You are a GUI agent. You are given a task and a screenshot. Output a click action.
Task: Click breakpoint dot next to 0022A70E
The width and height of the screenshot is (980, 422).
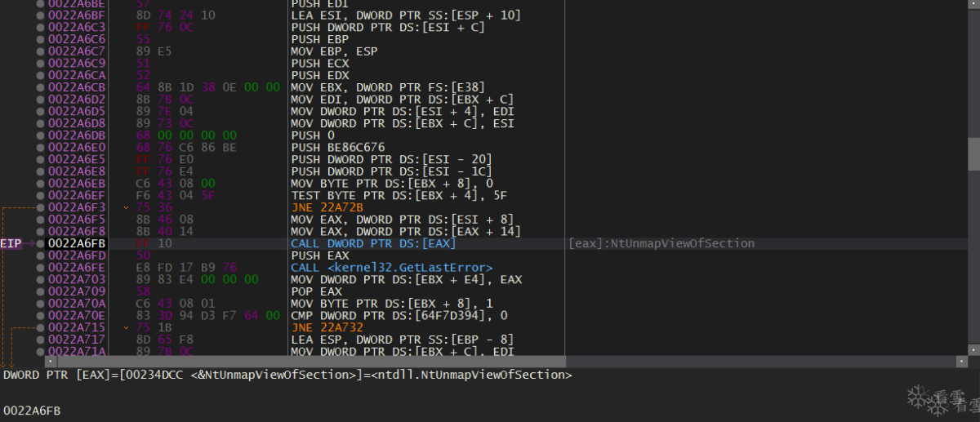[x=41, y=316]
